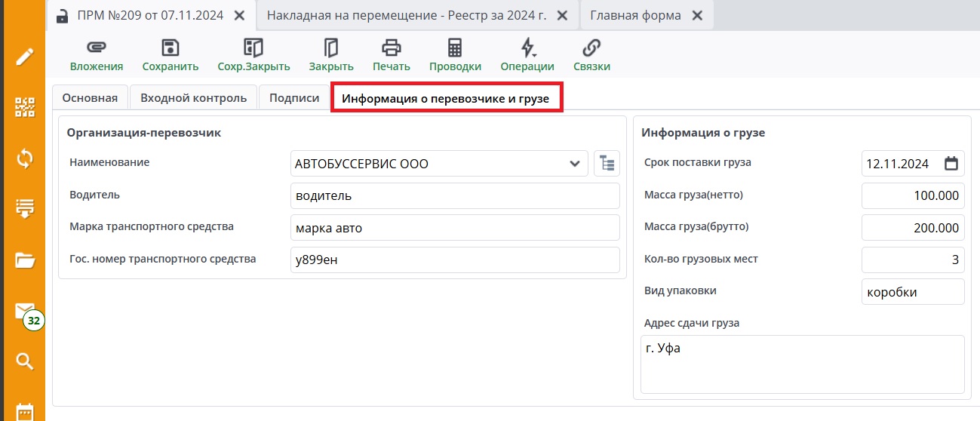Open calendar for Срок поставки груза

pyautogui.click(x=951, y=163)
